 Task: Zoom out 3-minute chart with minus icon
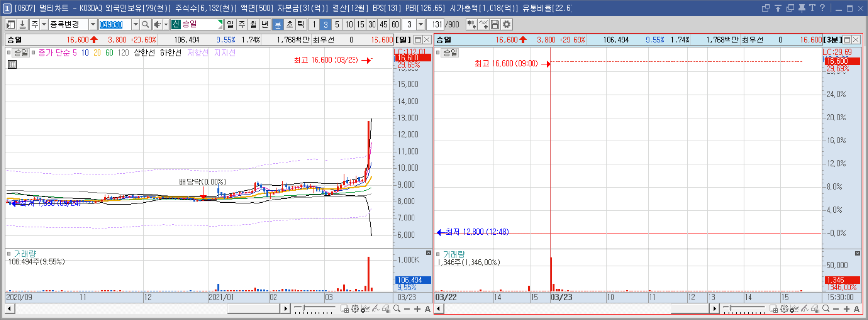pos(836,309)
